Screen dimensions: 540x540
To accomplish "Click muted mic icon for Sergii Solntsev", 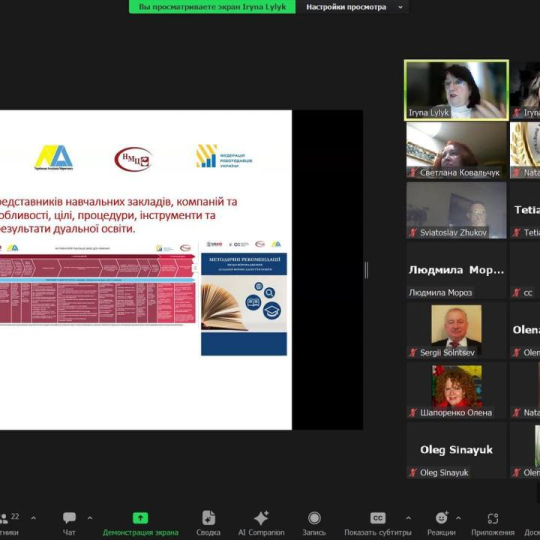I will (413, 353).
